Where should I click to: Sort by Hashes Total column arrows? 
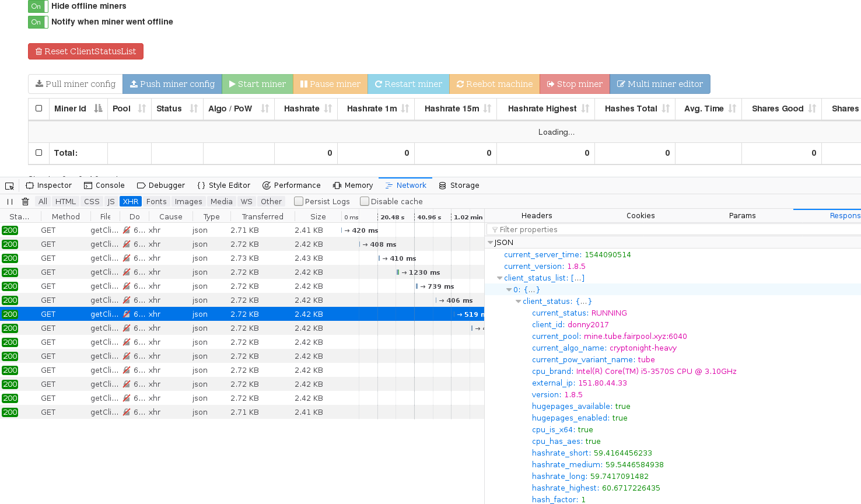click(x=666, y=108)
